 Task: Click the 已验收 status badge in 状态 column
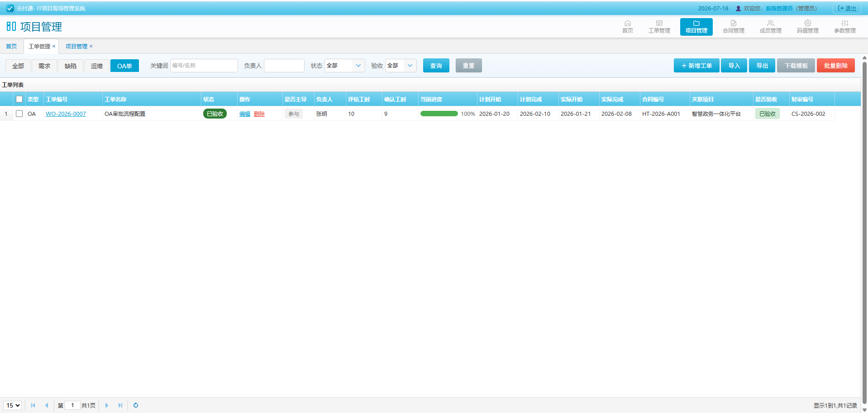(x=215, y=114)
